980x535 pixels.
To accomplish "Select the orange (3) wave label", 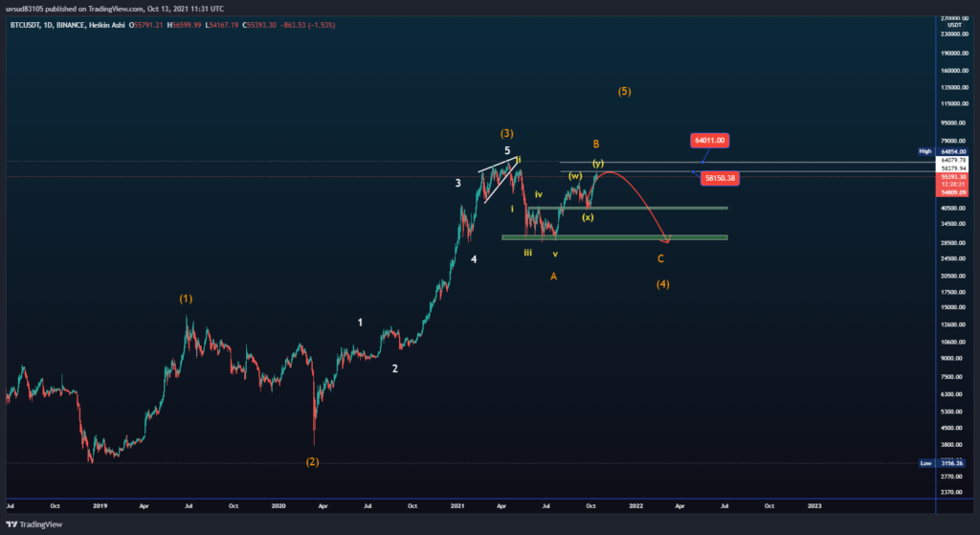I will pos(507,133).
